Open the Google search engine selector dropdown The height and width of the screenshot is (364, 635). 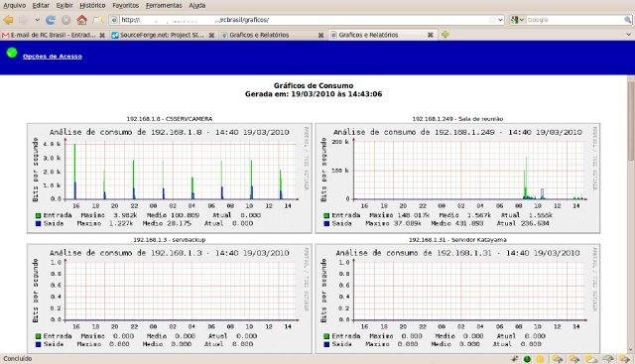click(x=517, y=20)
